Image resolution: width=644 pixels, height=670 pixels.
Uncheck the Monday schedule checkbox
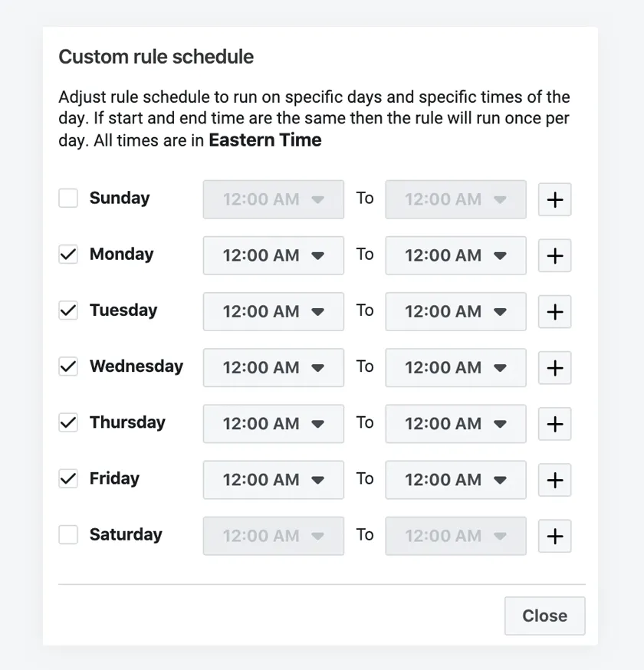(67, 254)
